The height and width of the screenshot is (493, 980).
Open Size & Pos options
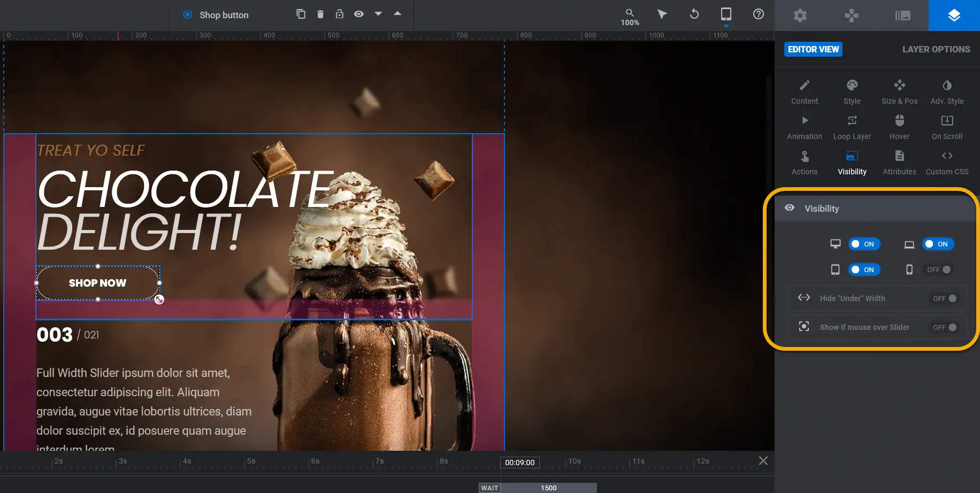click(900, 93)
